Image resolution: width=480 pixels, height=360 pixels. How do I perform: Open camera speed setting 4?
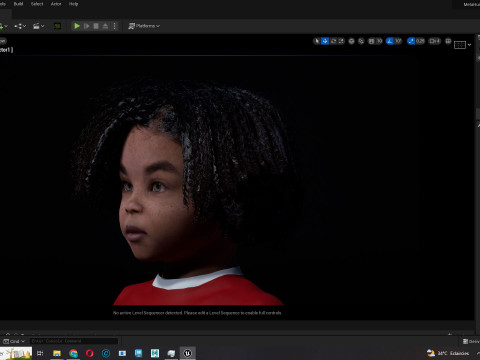(435, 41)
